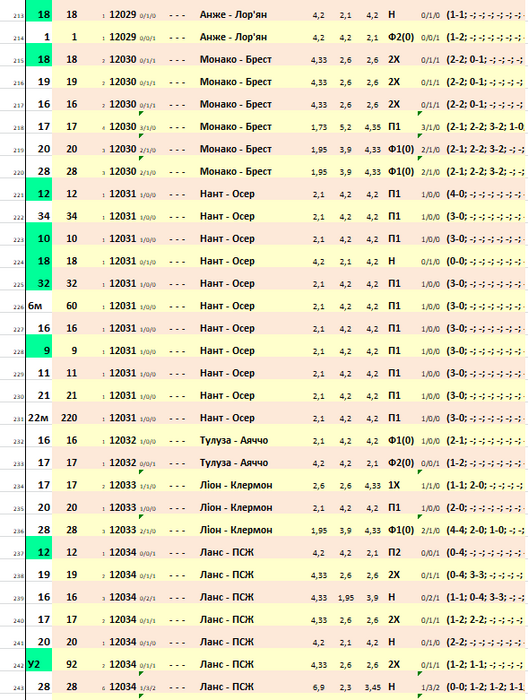Click the odds cell '1,95' in row 239
This screenshot has height=700, width=528.
click(x=345, y=598)
